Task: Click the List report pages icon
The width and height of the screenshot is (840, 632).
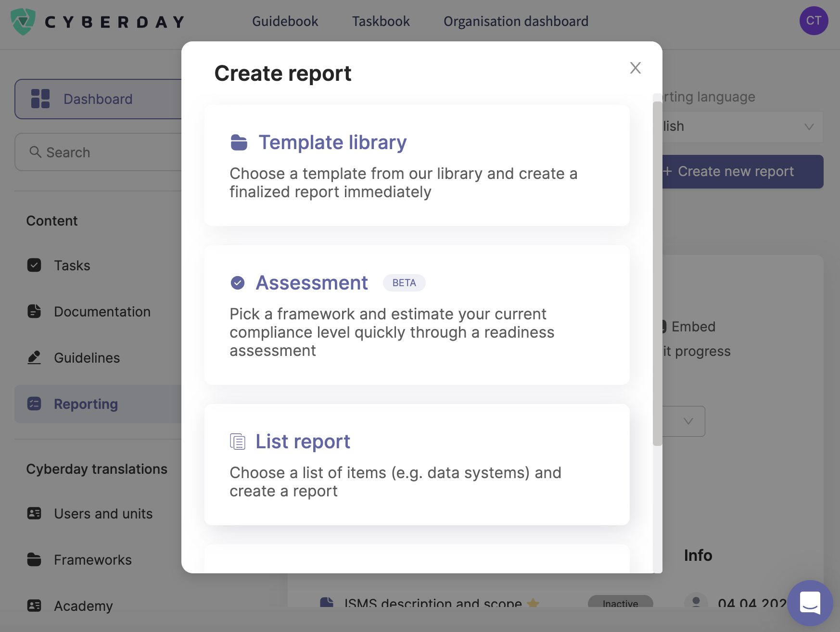Action: pos(238,441)
